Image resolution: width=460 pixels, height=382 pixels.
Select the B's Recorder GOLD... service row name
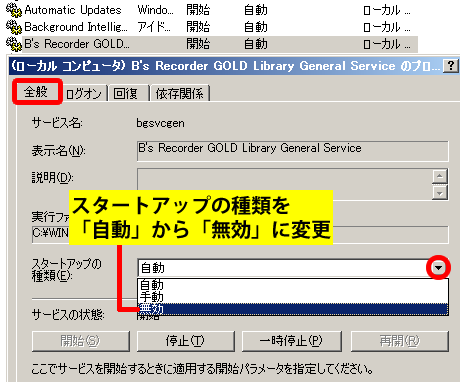click(x=77, y=44)
